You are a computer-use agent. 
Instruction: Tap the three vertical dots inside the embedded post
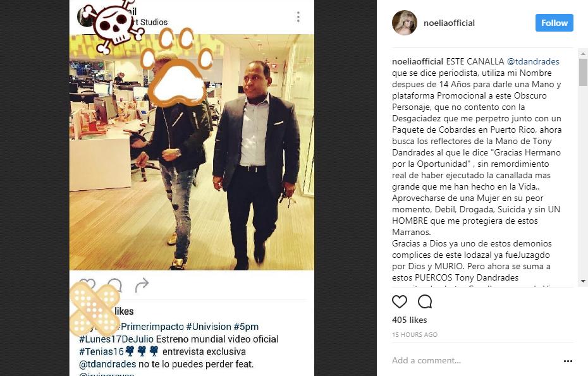(298, 17)
